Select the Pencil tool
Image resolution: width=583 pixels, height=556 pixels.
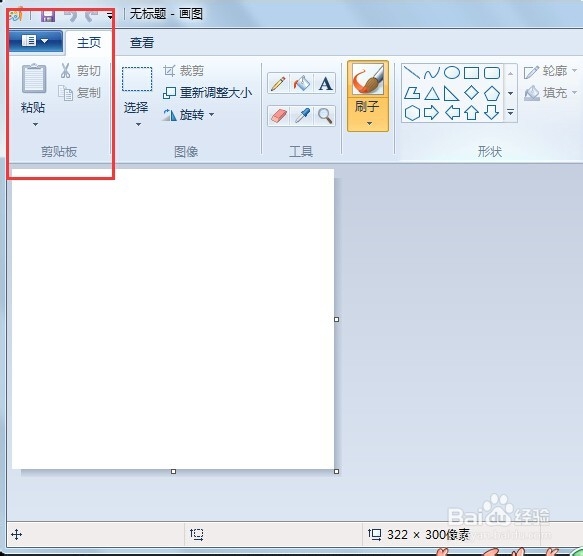[278, 83]
